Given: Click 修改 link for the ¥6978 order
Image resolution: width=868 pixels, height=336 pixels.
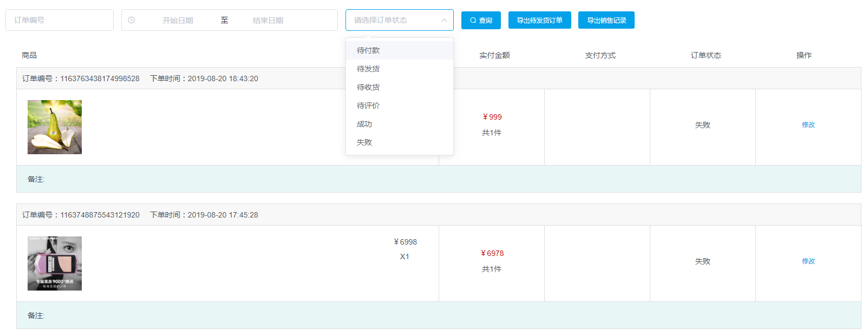Looking at the screenshot, I should coord(808,261).
